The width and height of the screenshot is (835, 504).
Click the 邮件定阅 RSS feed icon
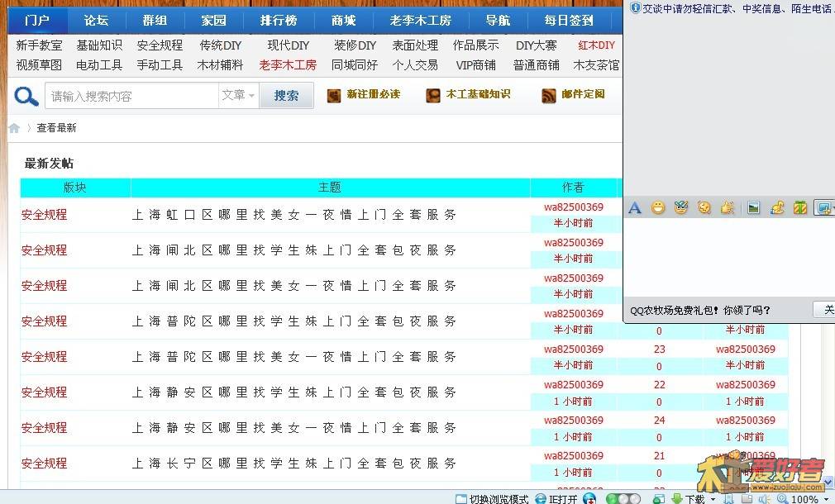click(549, 96)
